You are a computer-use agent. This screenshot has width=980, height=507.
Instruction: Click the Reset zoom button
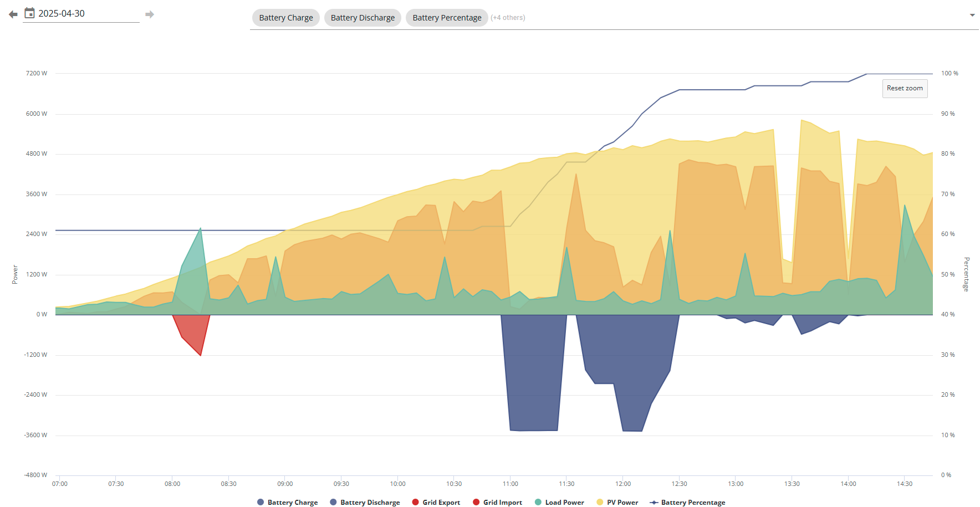coord(905,88)
